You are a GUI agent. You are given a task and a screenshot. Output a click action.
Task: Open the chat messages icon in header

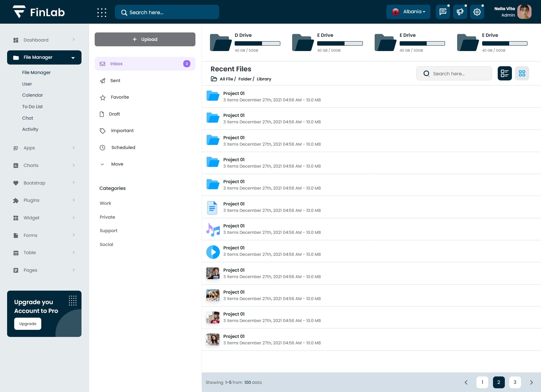443,12
